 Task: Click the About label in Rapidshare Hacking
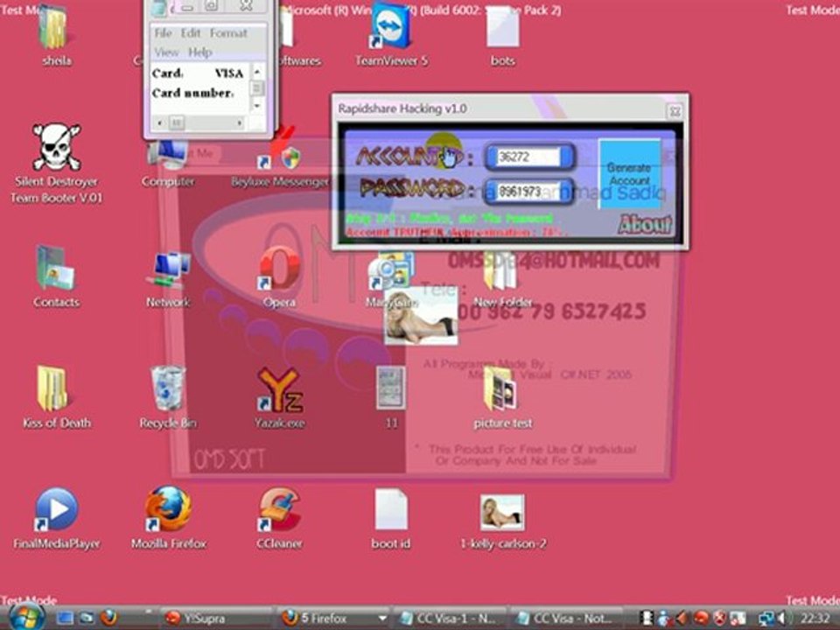[x=645, y=225]
